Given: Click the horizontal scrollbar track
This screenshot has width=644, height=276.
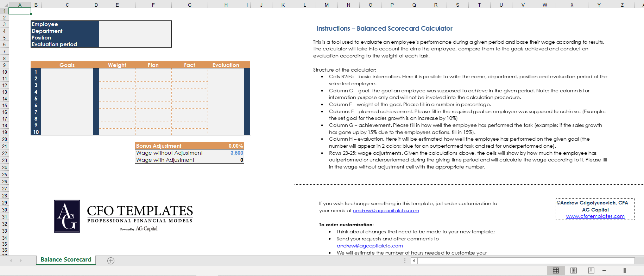Looking at the screenshot, I should (x=526, y=261).
